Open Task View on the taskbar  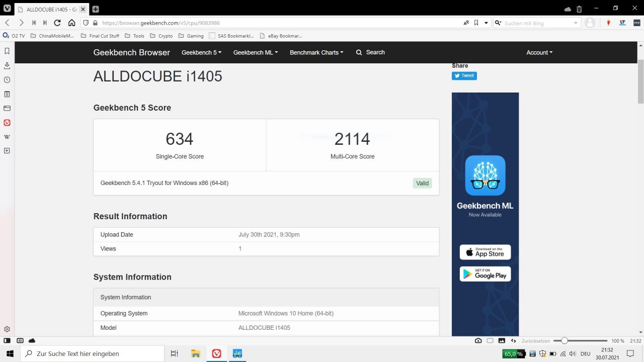coord(175,353)
